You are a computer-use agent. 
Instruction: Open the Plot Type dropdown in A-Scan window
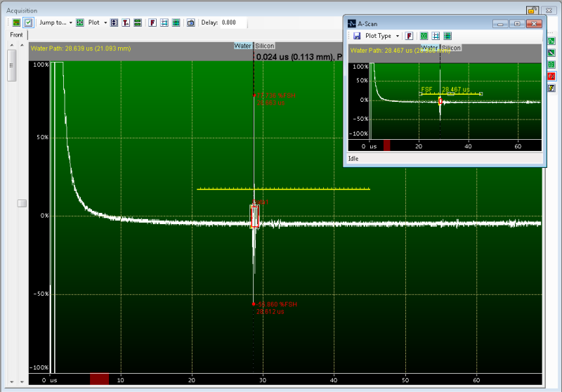coord(382,36)
